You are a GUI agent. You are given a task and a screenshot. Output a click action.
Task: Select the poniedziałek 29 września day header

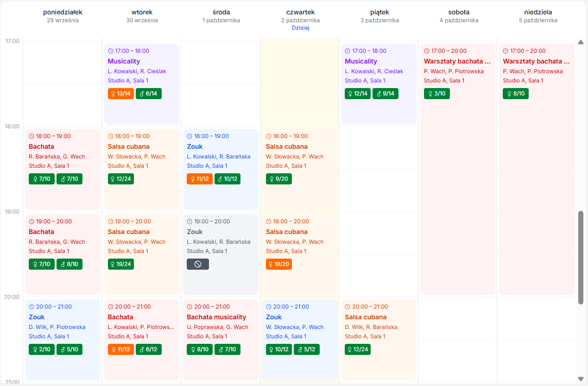coord(63,16)
